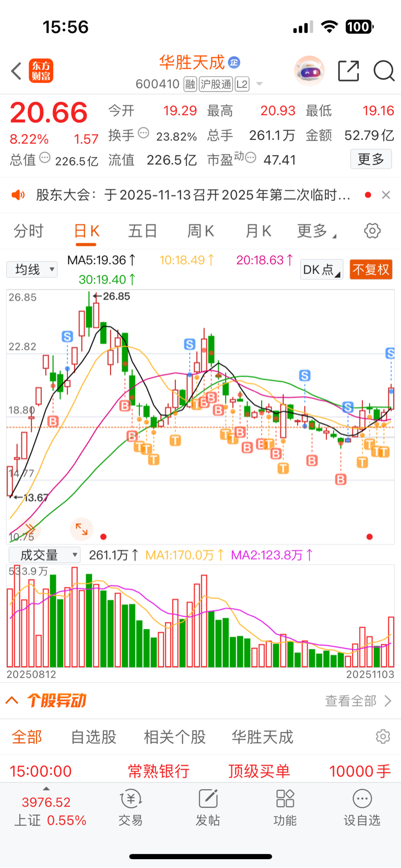Tap the info icon next to 换手
This screenshot has height=868, width=401.
click(144, 133)
